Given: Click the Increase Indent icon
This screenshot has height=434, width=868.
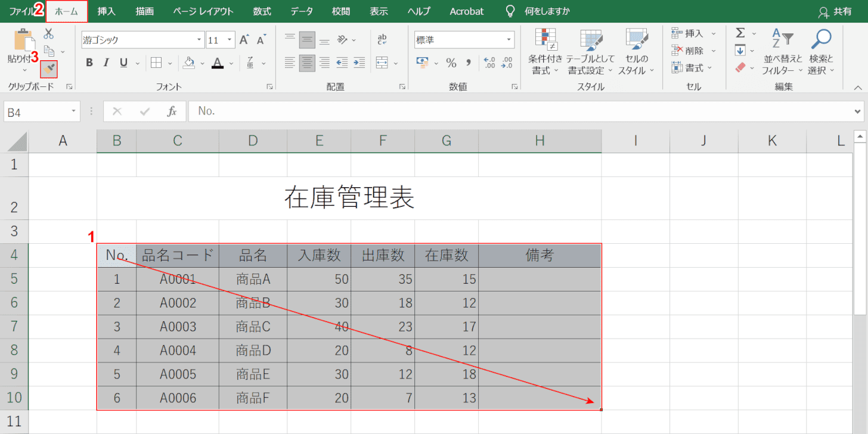Looking at the screenshot, I should (359, 62).
